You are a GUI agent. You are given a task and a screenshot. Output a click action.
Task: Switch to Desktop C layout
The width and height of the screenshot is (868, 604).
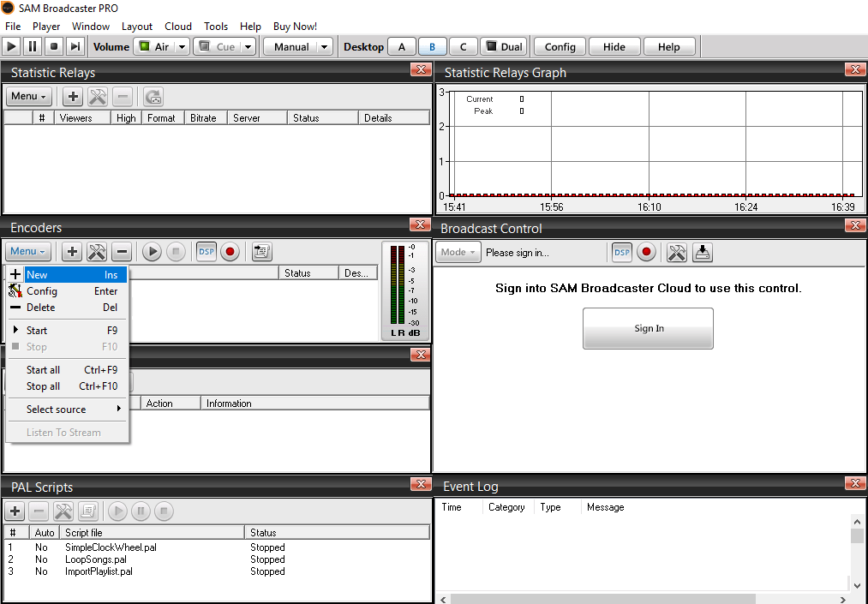(464, 46)
